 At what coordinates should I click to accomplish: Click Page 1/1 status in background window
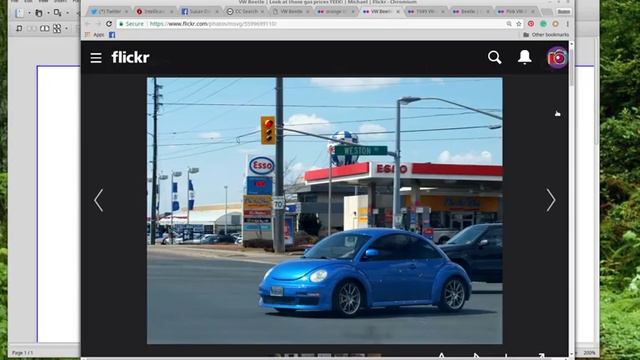pyautogui.click(x=22, y=353)
